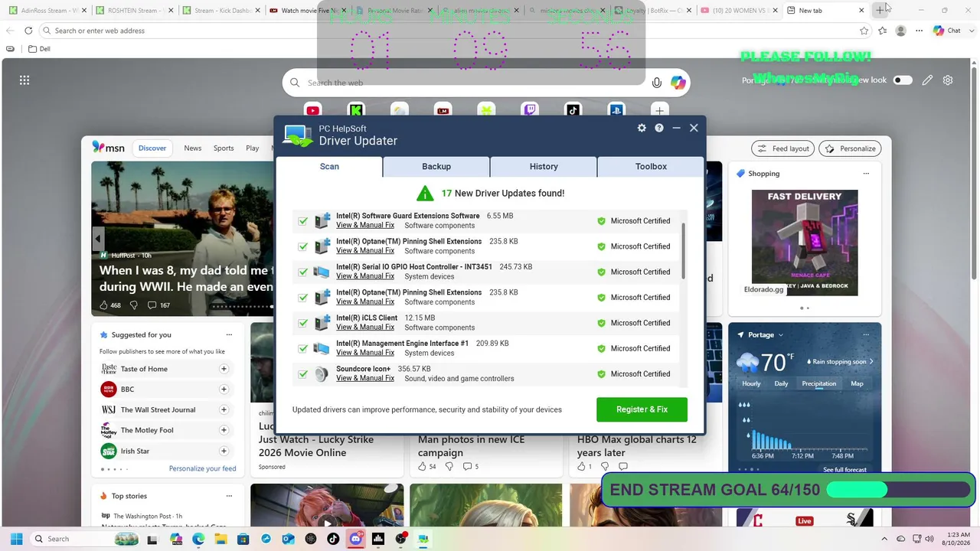980x551 pixels.
Task: Uncheck Intel Management Engine Interface #1 driver
Action: (303, 348)
